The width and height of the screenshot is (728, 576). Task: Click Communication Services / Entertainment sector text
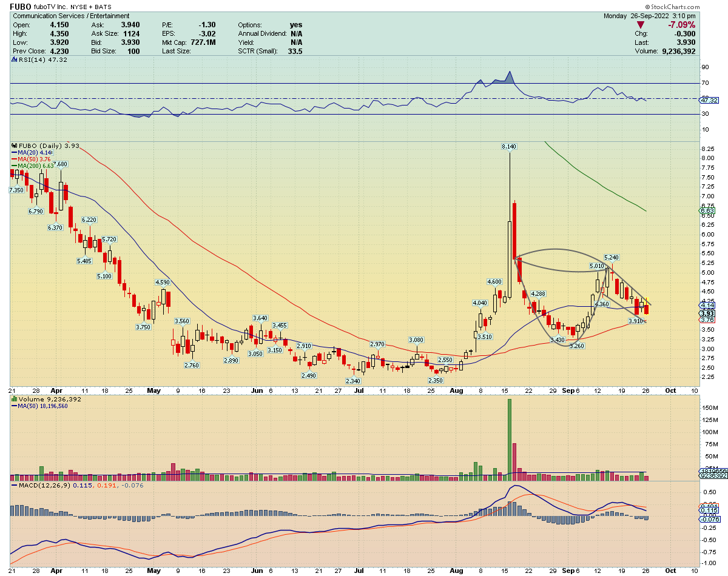click(71, 16)
